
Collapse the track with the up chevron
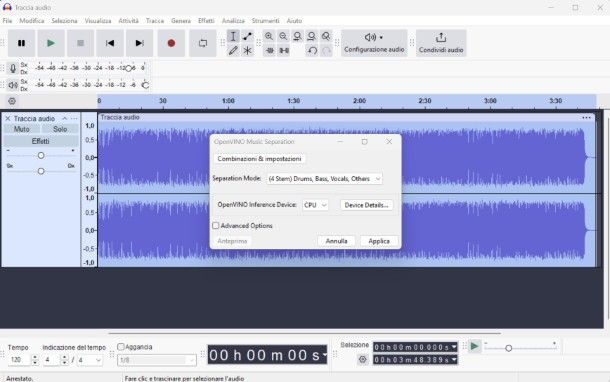pos(65,118)
